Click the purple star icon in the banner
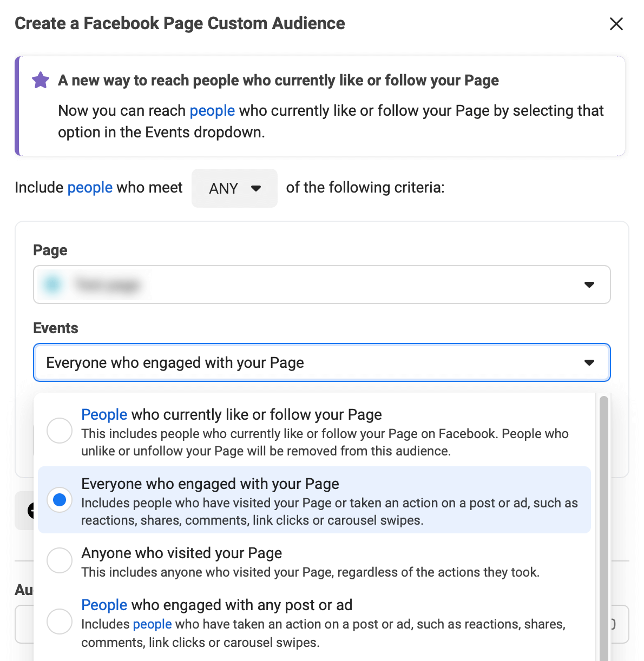Screen dimensions: 644x661 pyautogui.click(x=41, y=80)
